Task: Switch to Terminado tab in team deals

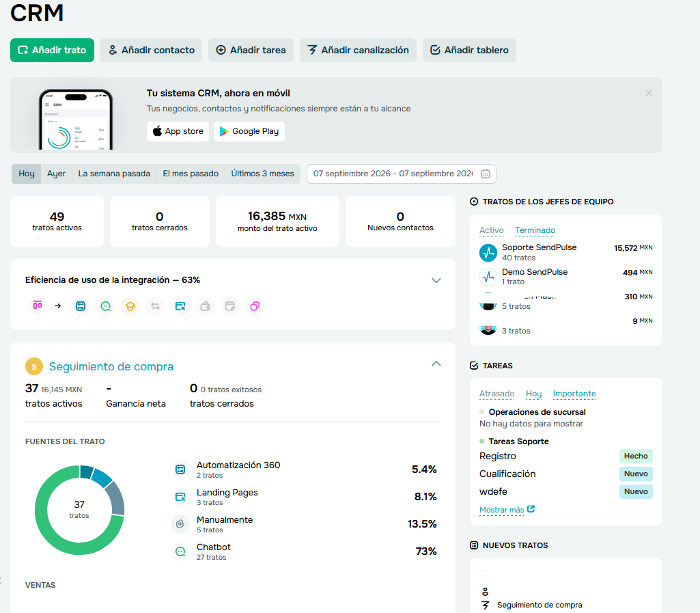Action: point(535,230)
